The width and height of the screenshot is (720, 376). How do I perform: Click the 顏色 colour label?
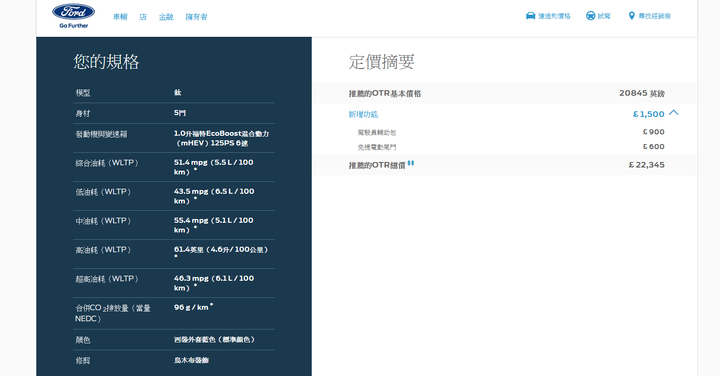coord(83,340)
